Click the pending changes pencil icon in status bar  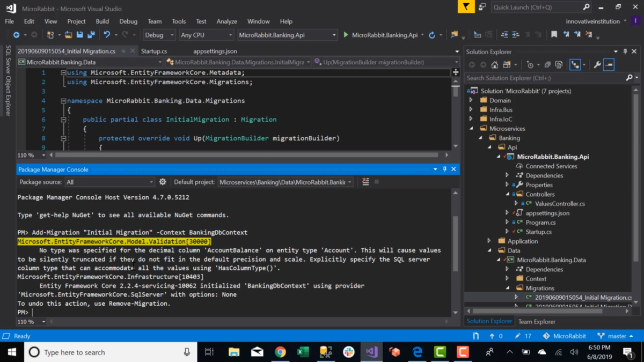point(517,336)
